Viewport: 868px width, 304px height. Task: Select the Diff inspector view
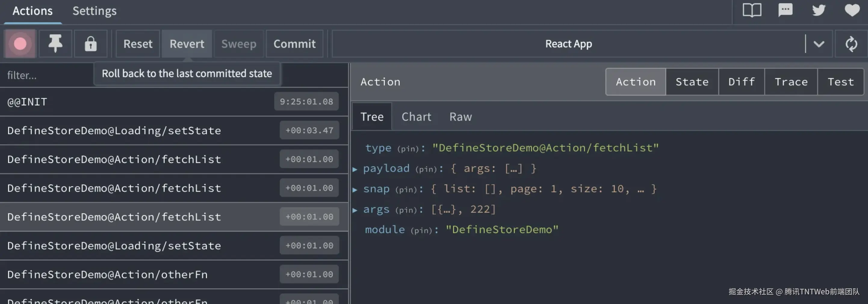pos(741,82)
